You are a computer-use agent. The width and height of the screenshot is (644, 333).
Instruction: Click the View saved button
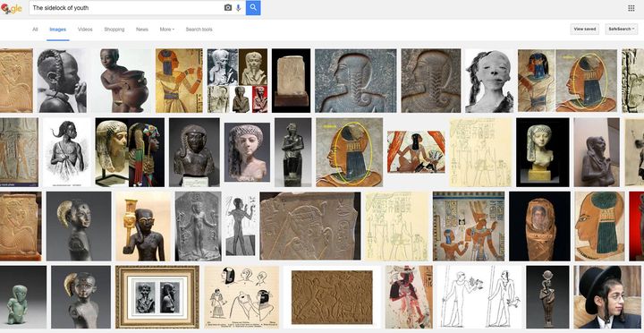[584, 30]
